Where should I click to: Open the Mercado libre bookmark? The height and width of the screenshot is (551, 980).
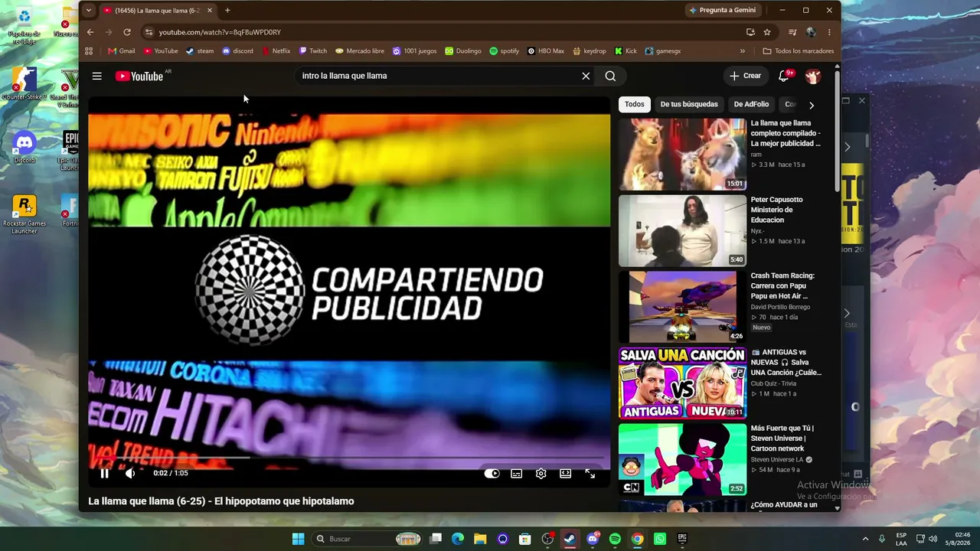click(360, 51)
